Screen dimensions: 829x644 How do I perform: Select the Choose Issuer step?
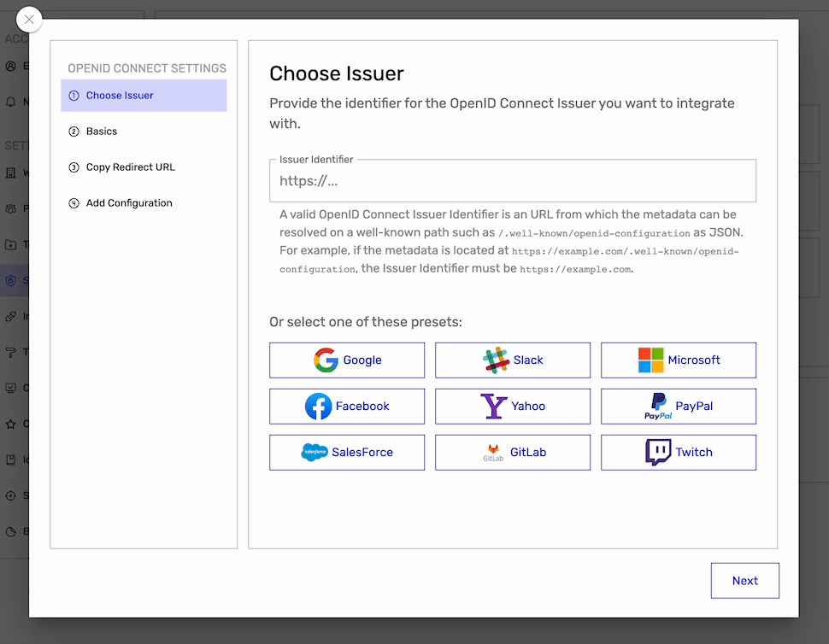pyautogui.click(x=144, y=96)
